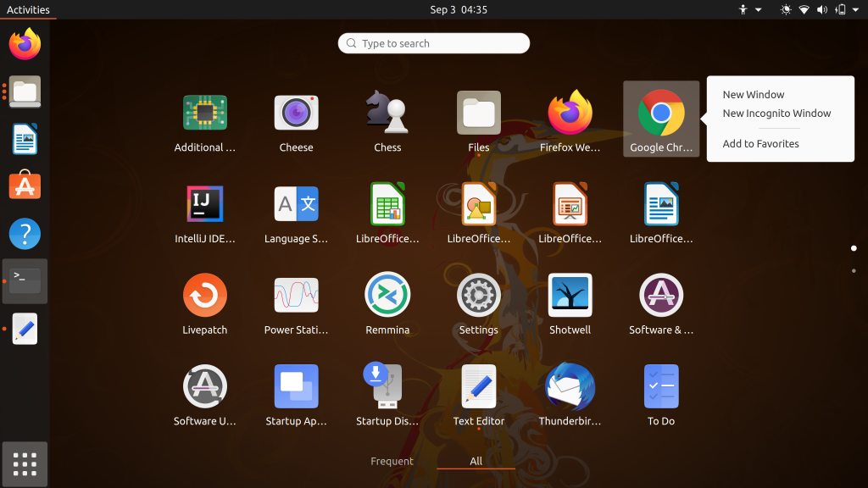The width and height of the screenshot is (868, 488).
Task: Open Firefox from the dock
Action: click(x=25, y=44)
